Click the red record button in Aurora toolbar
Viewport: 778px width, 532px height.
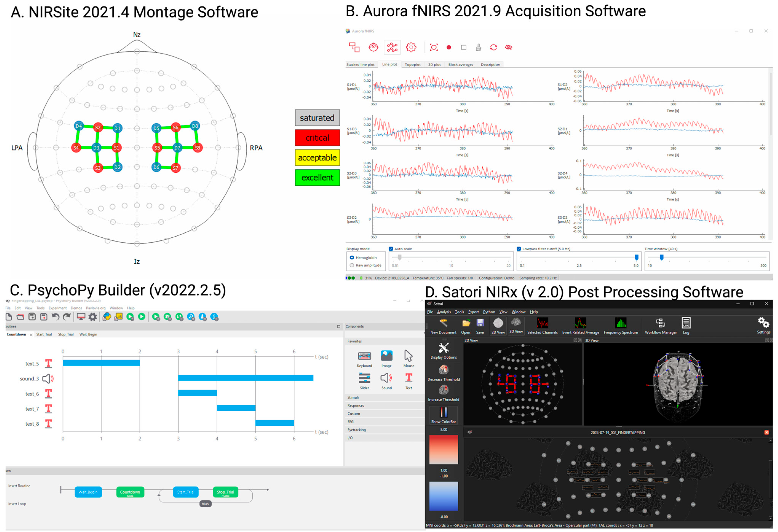pos(449,48)
